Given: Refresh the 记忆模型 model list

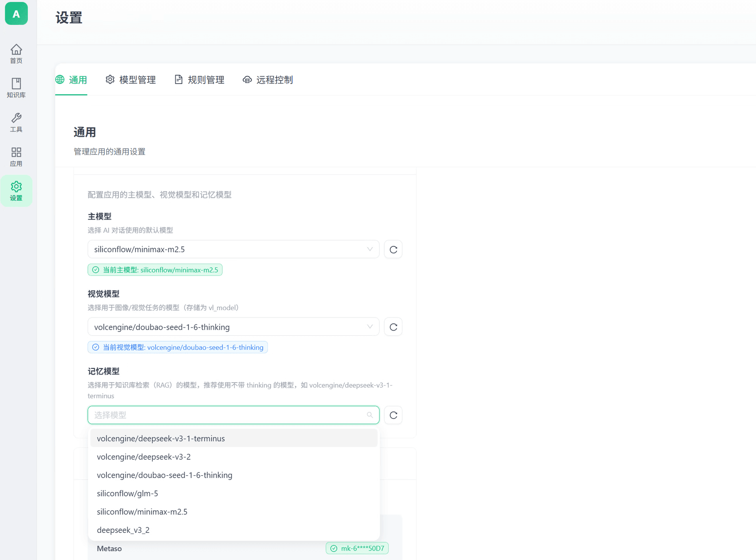Looking at the screenshot, I should (x=393, y=415).
